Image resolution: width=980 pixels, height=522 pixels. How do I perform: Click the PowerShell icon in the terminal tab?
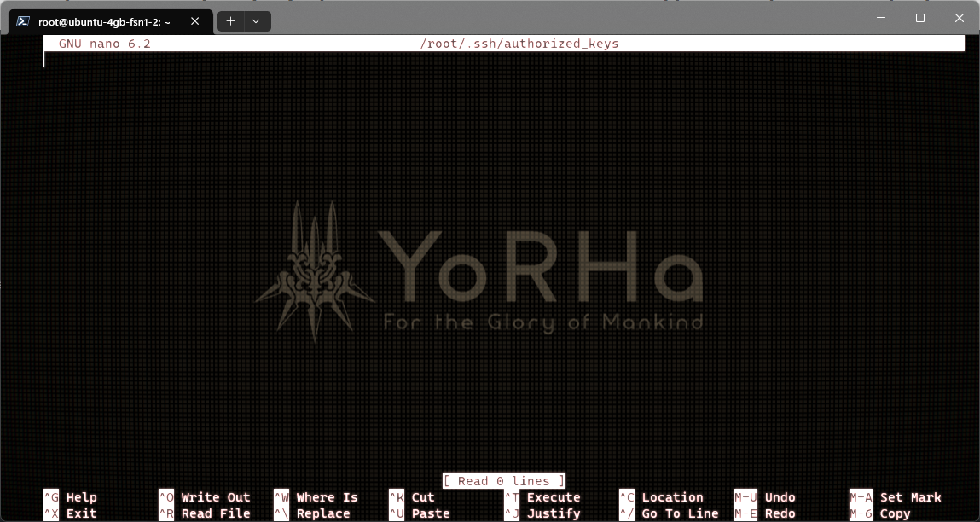(x=24, y=21)
